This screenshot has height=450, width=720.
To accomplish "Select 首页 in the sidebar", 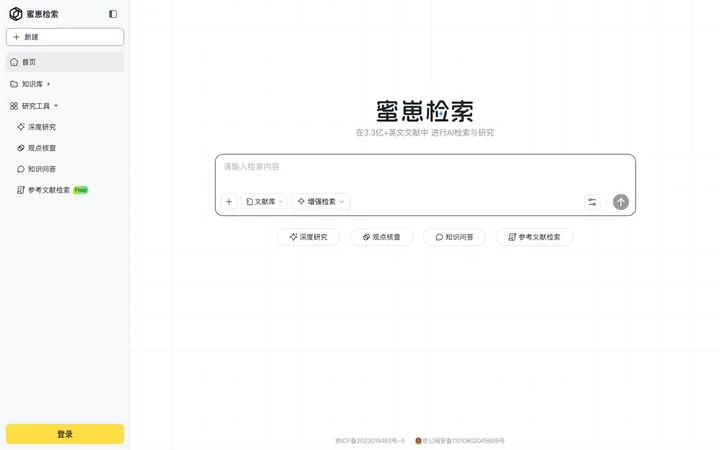I will point(65,62).
